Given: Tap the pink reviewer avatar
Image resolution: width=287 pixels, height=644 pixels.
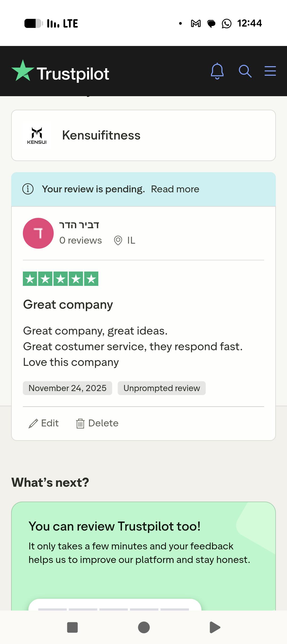Looking at the screenshot, I should click(38, 233).
